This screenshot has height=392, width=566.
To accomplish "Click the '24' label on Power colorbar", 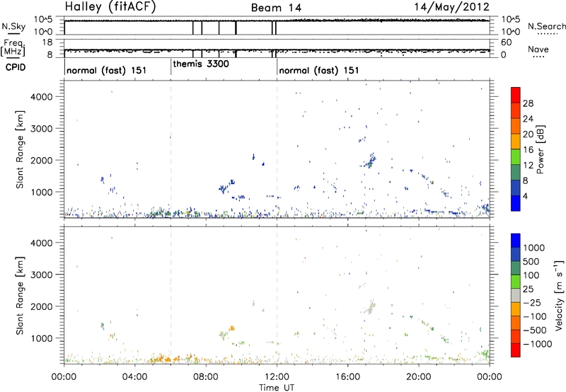I will [x=528, y=119].
